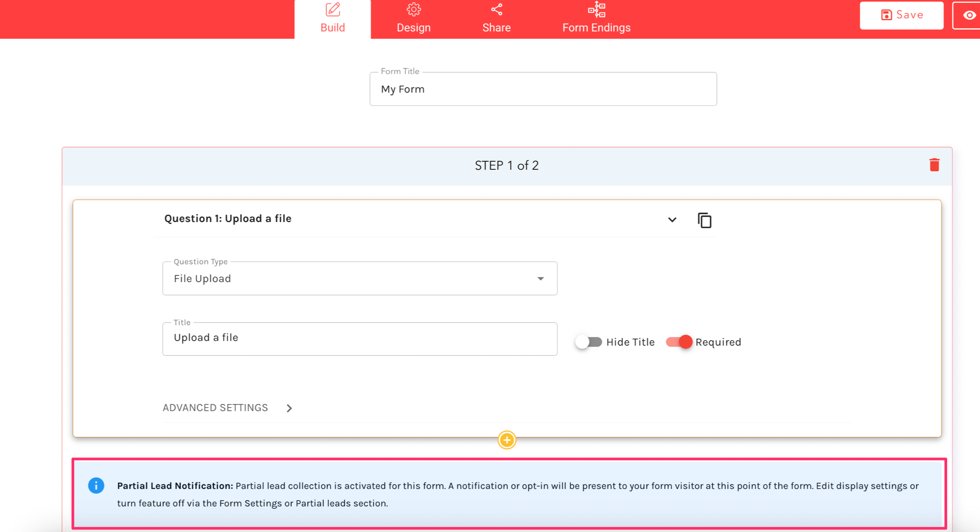Collapse Question 1 using chevron
The height and width of the screenshot is (532, 980).
672,220
